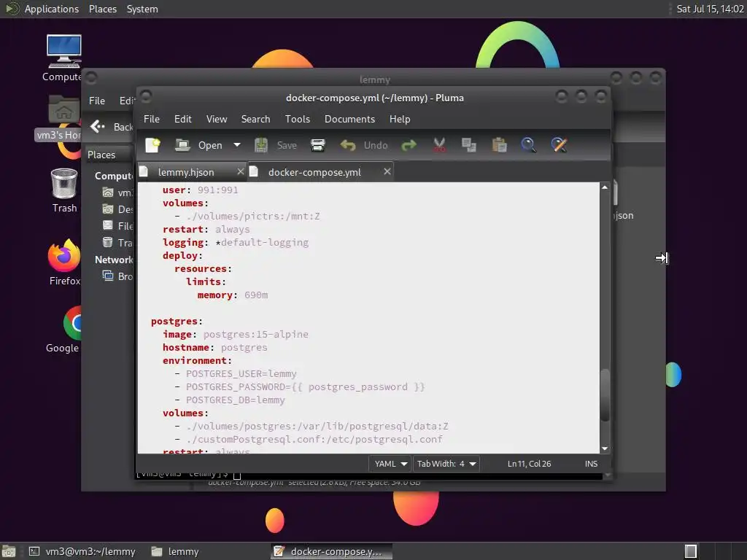Open the Tools menu
747x560 pixels.
(298, 119)
